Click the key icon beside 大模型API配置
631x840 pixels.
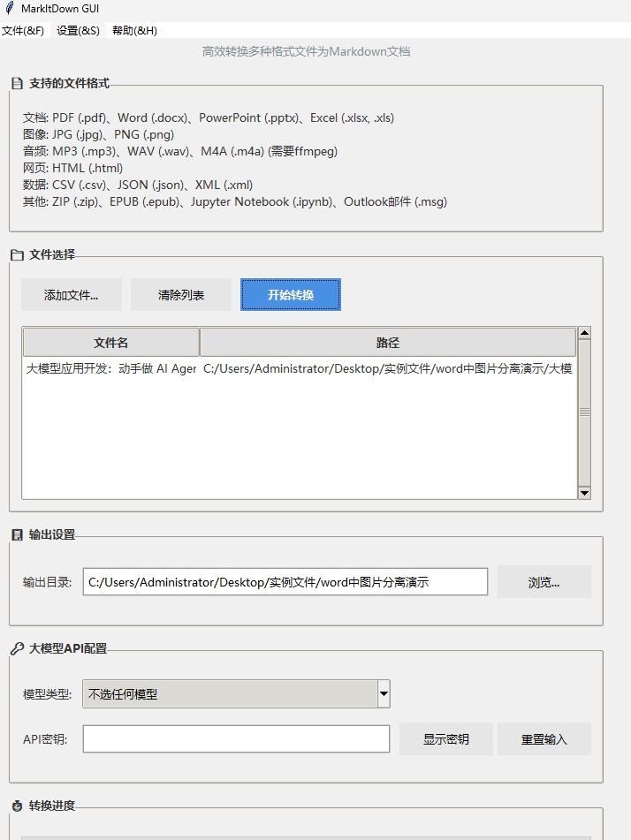(17, 648)
